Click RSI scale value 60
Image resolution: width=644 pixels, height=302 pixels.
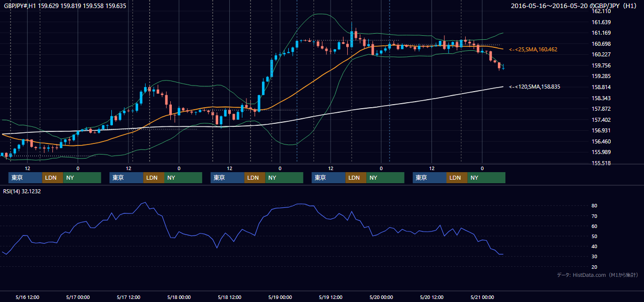(x=594, y=226)
